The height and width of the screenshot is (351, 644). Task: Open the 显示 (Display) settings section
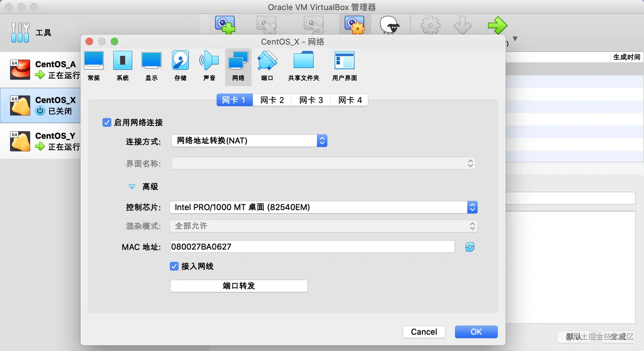(152, 66)
